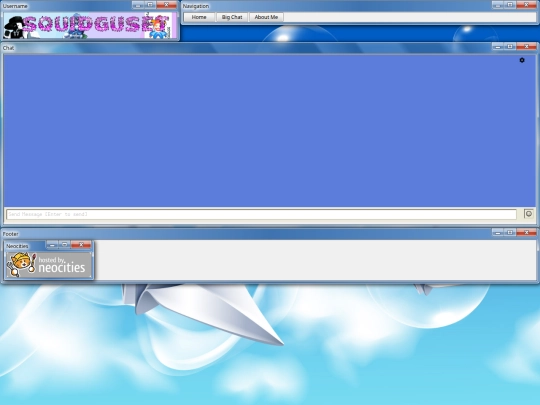540x405 pixels.
Task: Click the Footer window title text
Action: tap(10, 234)
